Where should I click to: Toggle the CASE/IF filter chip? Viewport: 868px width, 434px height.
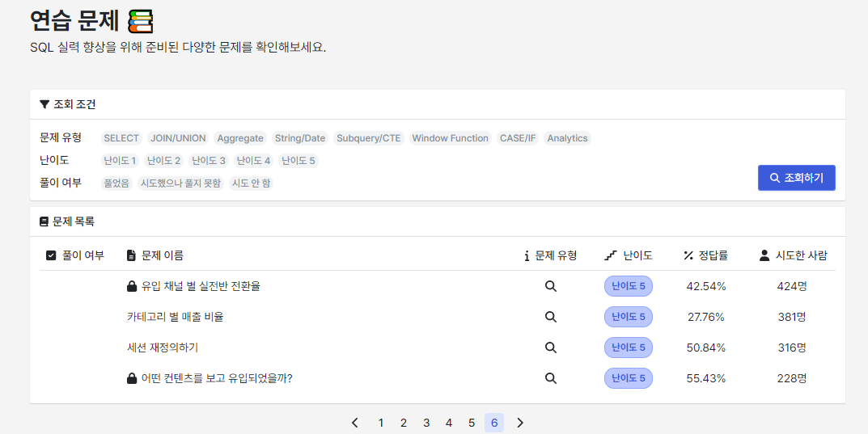(x=518, y=138)
